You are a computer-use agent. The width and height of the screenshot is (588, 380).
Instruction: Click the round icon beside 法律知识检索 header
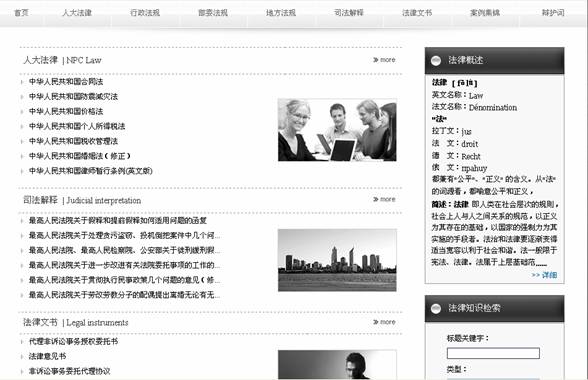pos(435,308)
